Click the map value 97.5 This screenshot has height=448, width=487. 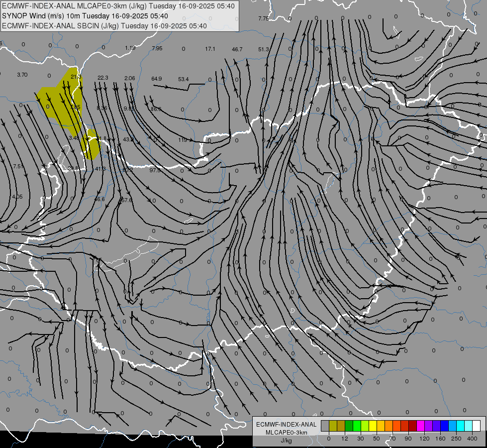coord(155,170)
